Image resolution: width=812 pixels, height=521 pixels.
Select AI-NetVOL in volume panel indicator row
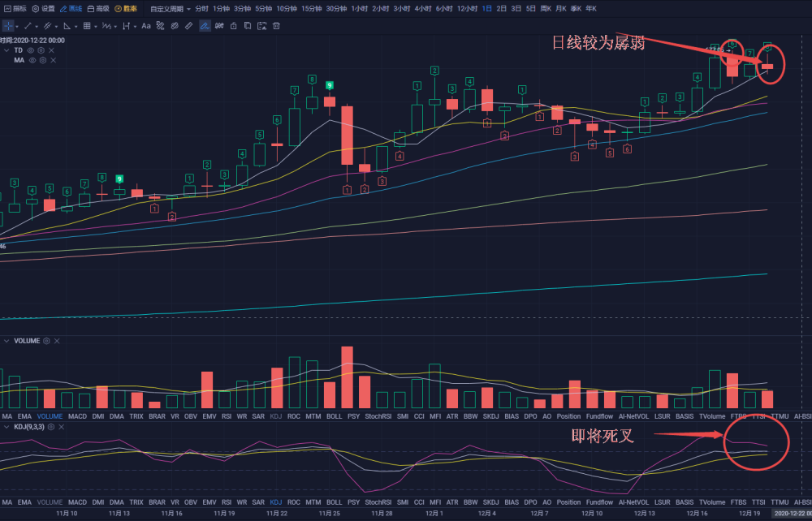[633, 416]
